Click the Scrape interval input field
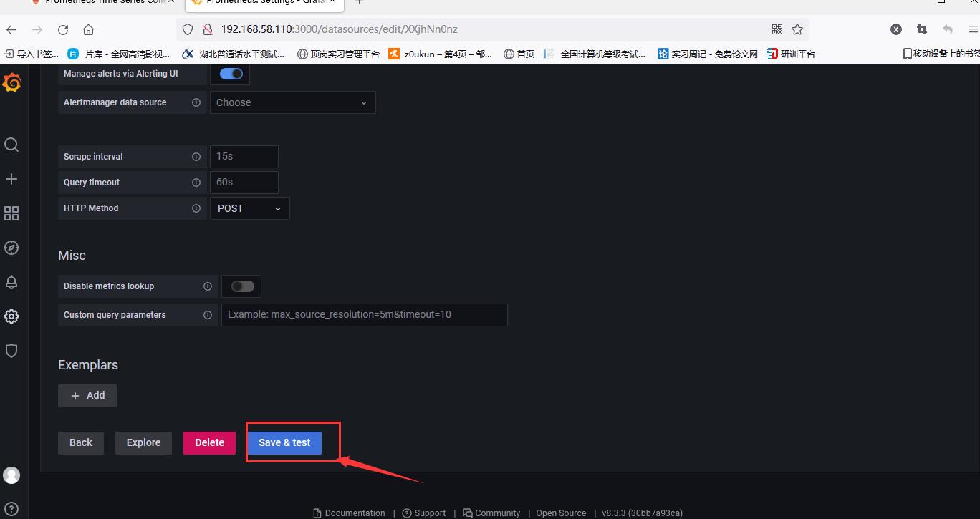Image resolution: width=980 pixels, height=519 pixels. click(x=244, y=157)
